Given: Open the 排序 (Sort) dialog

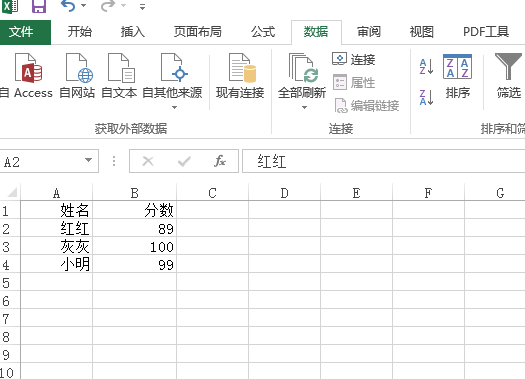Looking at the screenshot, I should pos(457,76).
